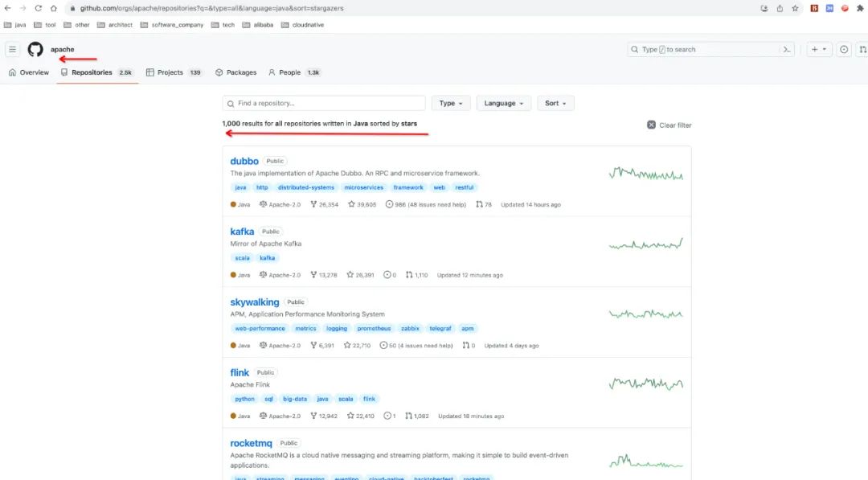The image size is (868, 480).
Task: Open flink forks count 12,942
Action: [x=324, y=416]
